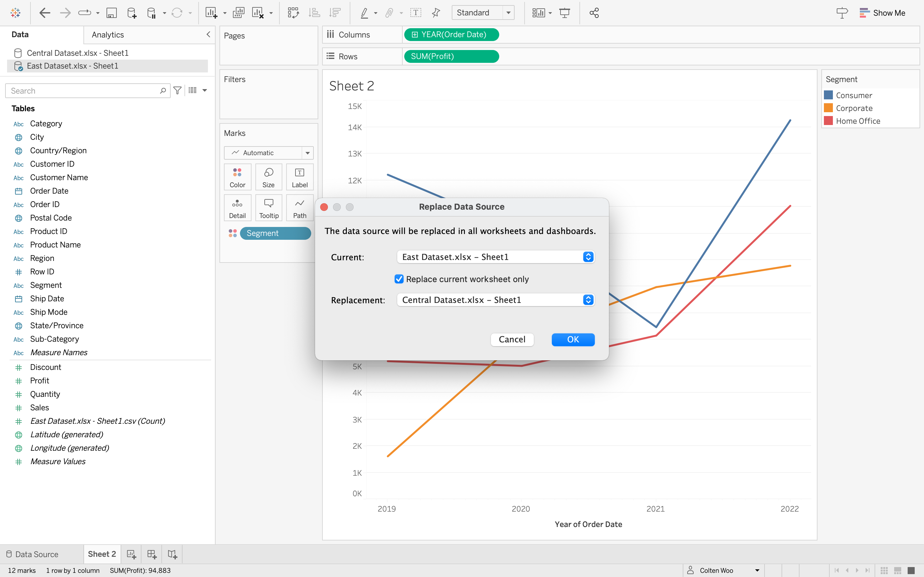Click the Presentation Mode icon
924x577 pixels.
point(564,13)
